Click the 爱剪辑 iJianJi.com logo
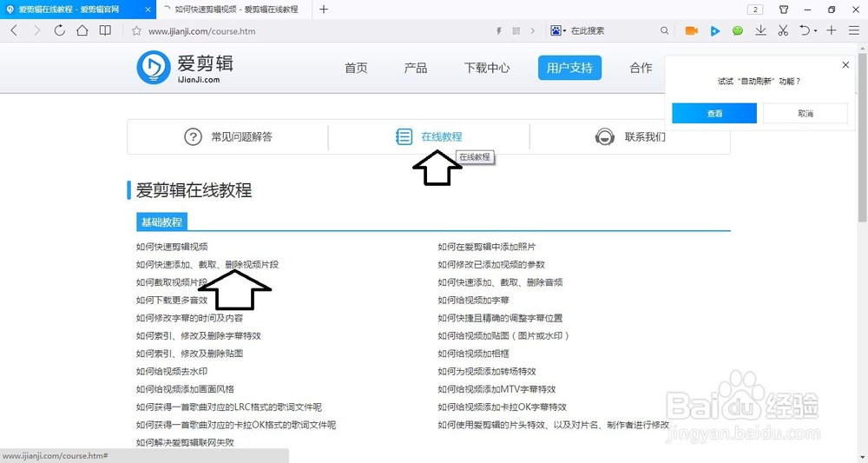 point(185,68)
